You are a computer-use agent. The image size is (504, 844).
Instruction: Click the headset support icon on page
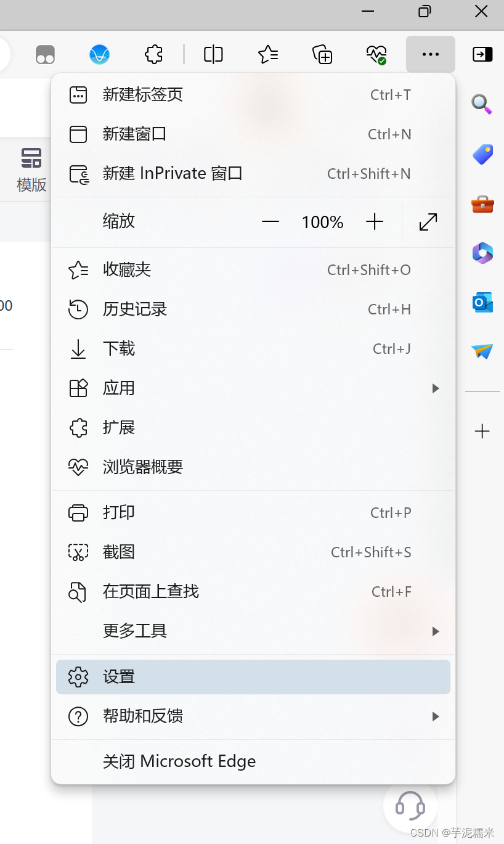coord(410,805)
